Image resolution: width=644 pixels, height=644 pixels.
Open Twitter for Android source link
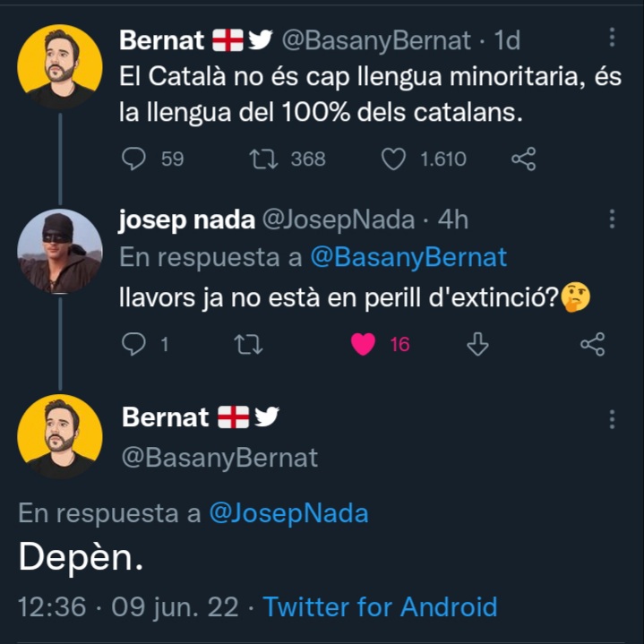click(x=380, y=606)
